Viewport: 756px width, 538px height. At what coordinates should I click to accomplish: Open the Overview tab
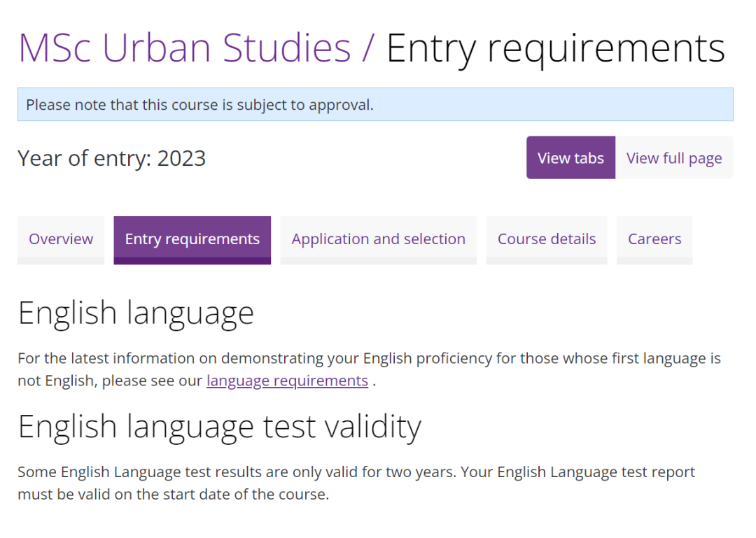click(61, 239)
